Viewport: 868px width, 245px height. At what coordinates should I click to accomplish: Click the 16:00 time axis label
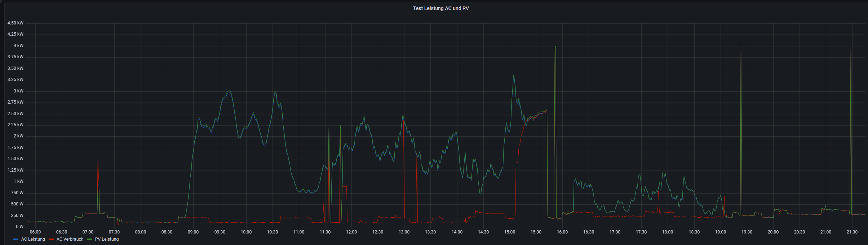562,232
